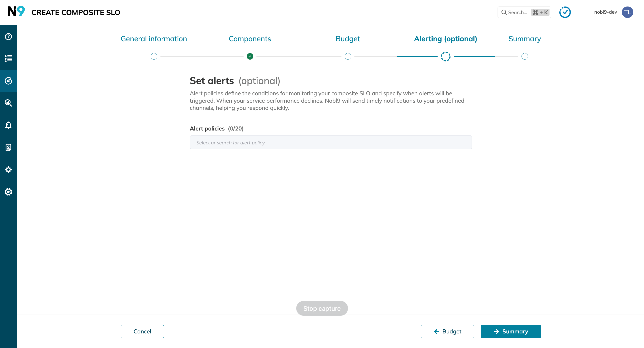Click the circular progress checkmark icon
The width and height of the screenshot is (644, 348).
coord(565,12)
